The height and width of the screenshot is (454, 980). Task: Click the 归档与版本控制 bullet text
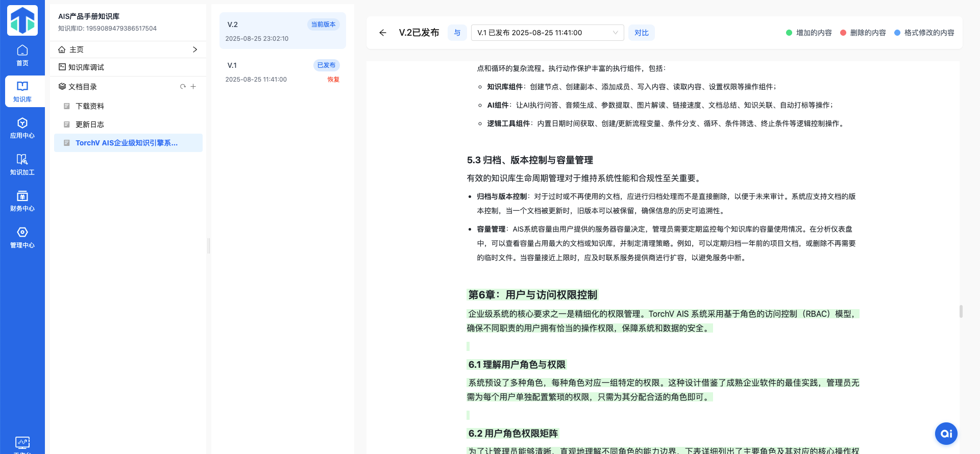[667, 204]
